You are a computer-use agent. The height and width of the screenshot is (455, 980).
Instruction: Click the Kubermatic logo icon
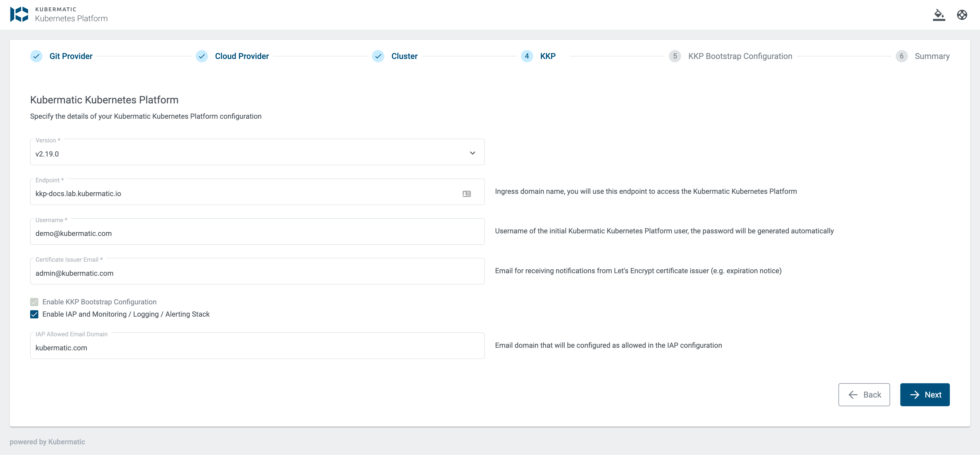coord(19,14)
